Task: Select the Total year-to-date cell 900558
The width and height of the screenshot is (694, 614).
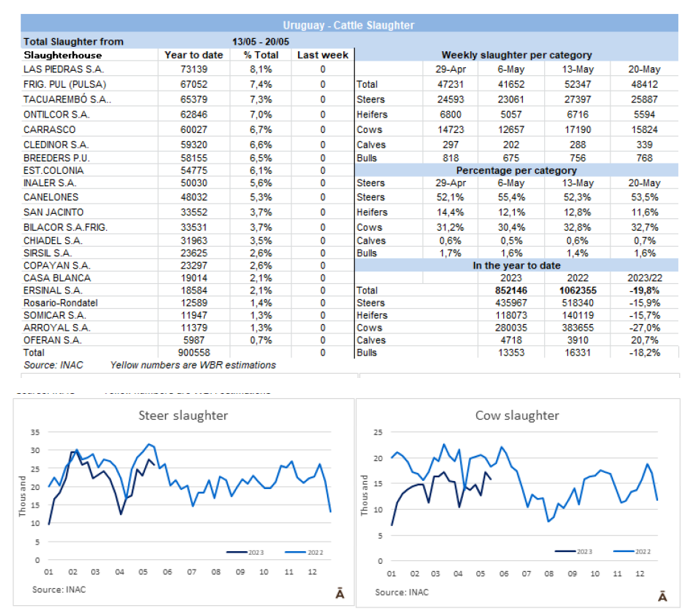Action: tap(192, 352)
